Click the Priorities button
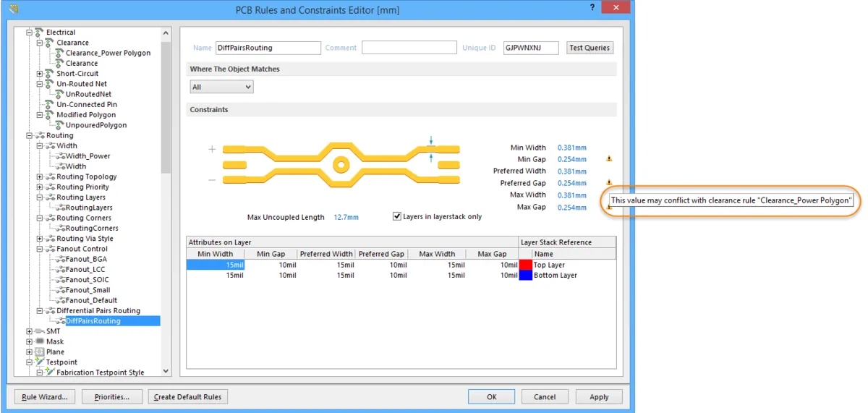This screenshot has width=868, height=413. click(111, 396)
